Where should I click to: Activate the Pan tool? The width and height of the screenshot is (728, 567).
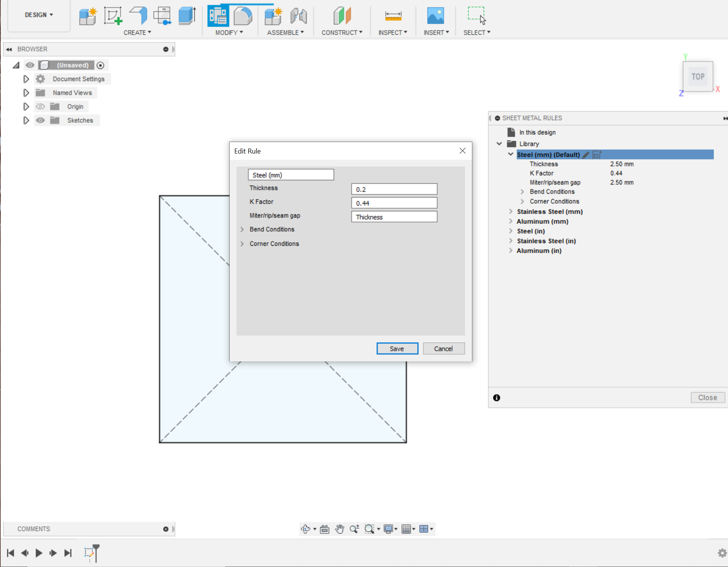coord(340,529)
